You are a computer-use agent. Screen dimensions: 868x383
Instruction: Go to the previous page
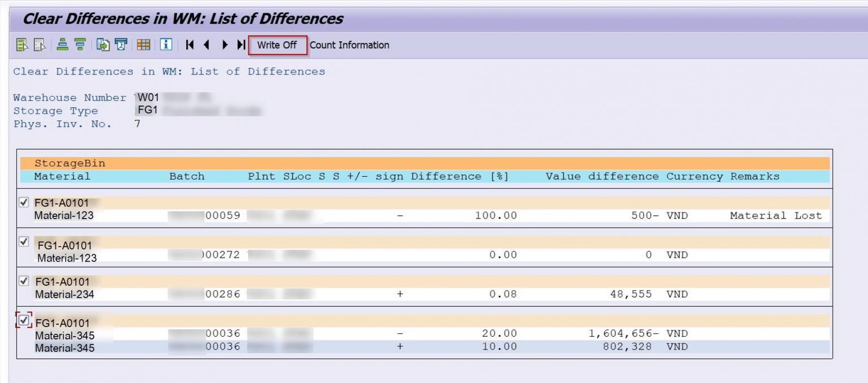click(x=206, y=45)
